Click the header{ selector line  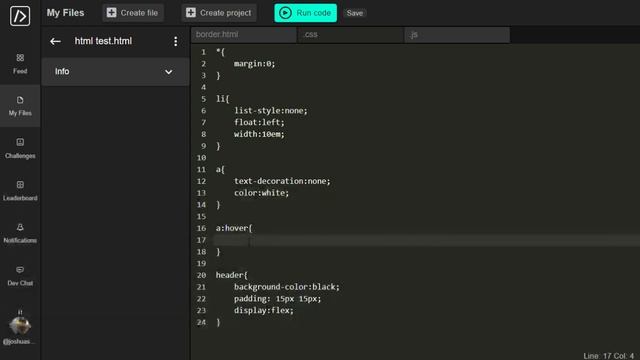(231, 276)
